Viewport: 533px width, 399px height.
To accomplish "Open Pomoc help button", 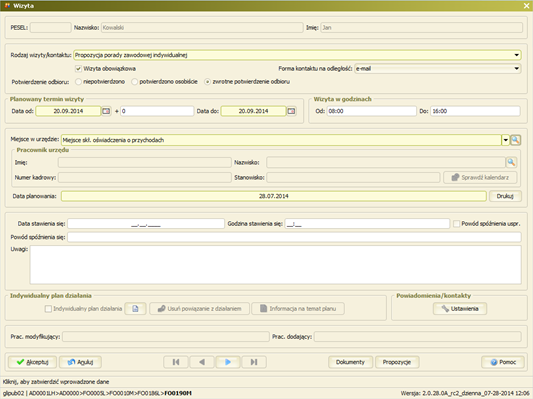I will coord(503,362).
